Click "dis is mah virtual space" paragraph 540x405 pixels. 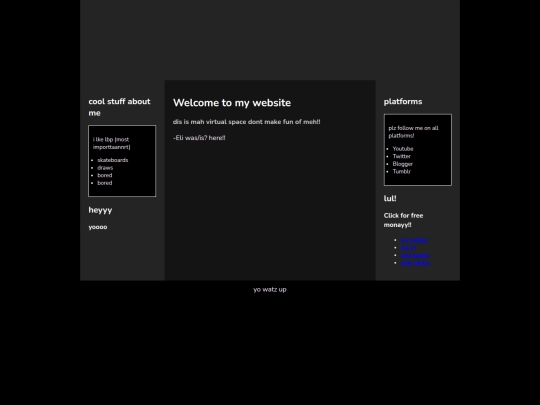click(x=247, y=122)
